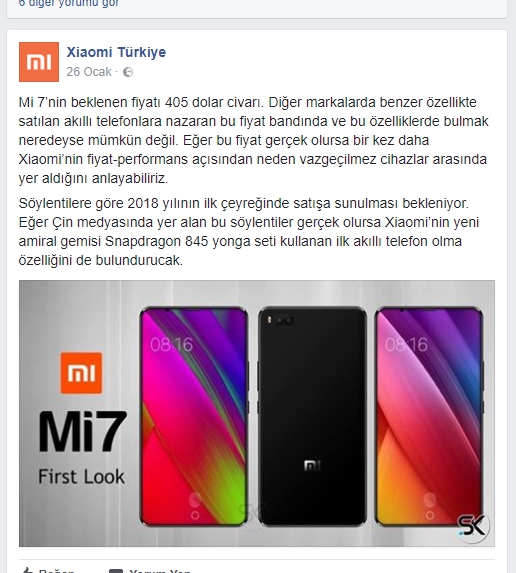
Task: Click the black rear-view phone in the image
Action: click(x=312, y=416)
